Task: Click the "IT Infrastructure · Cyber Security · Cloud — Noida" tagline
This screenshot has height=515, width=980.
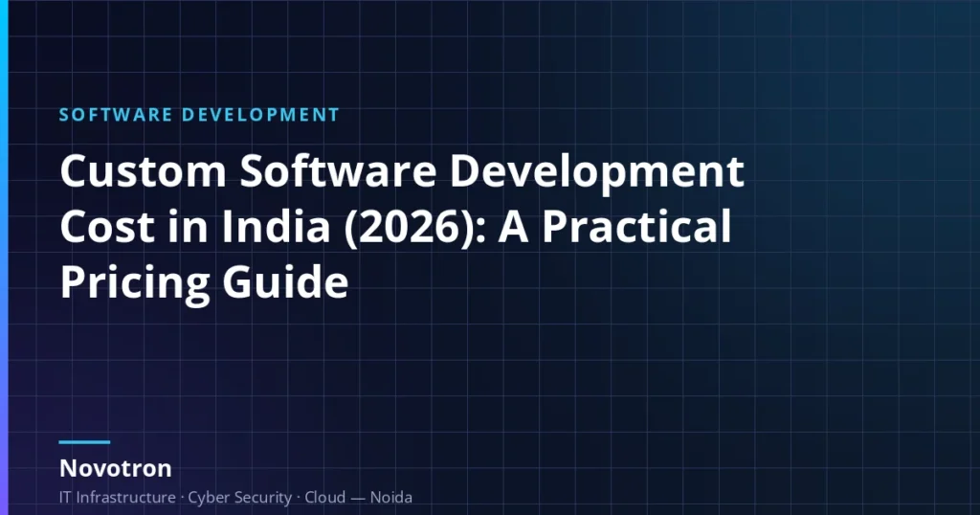Action: coord(235,498)
